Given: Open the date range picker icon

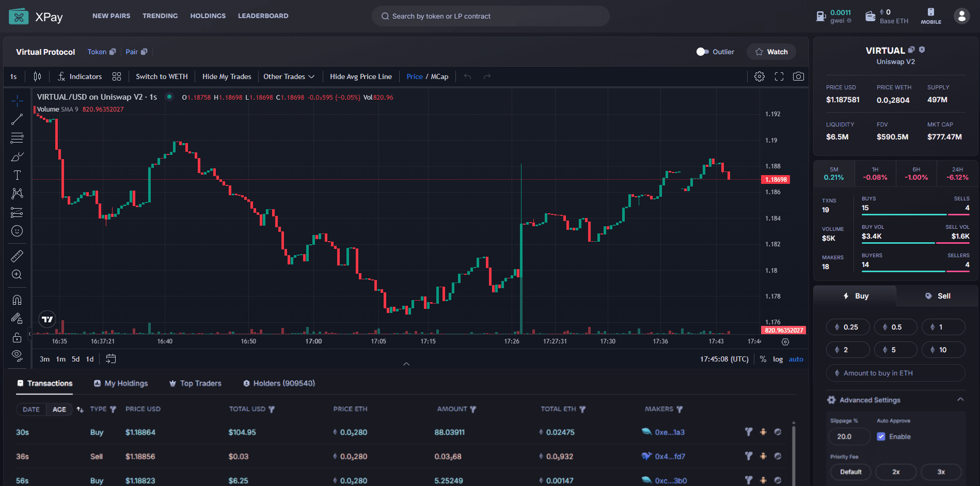Looking at the screenshot, I should click(x=110, y=359).
